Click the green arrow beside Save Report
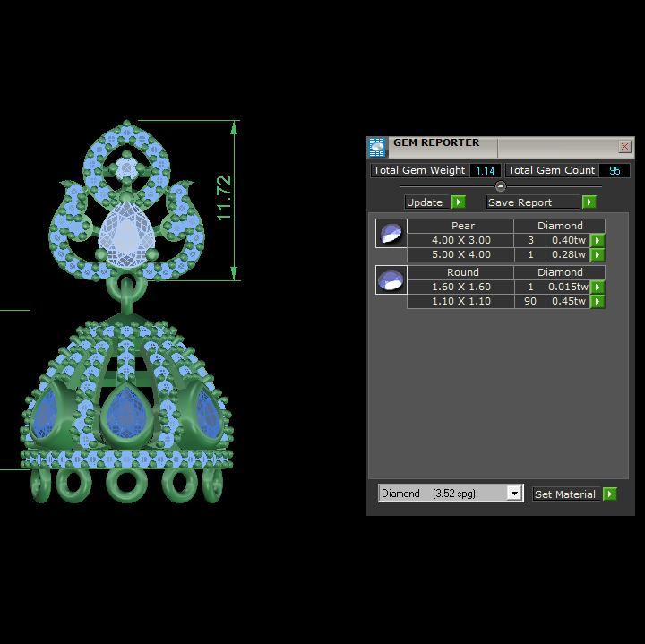Image resolution: width=645 pixels, height=644 pixels. [589, 202]
